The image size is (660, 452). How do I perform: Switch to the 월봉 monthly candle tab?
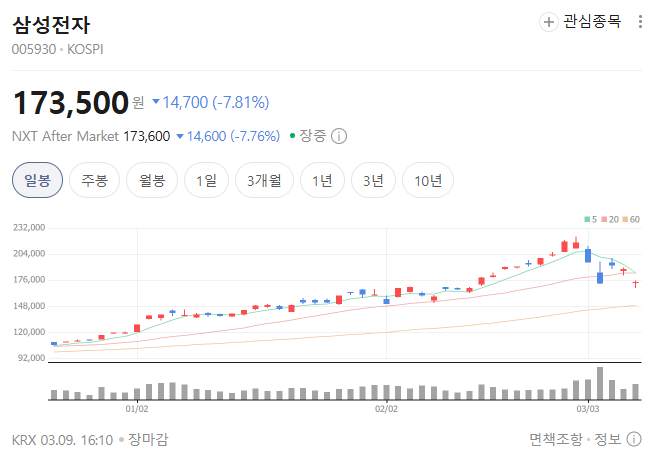pos(152,181)
